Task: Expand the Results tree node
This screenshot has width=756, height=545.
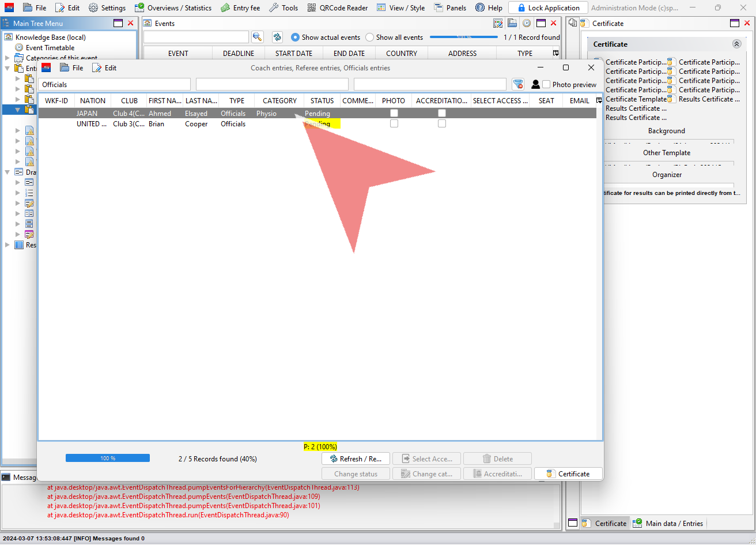Action: point(7,245)
